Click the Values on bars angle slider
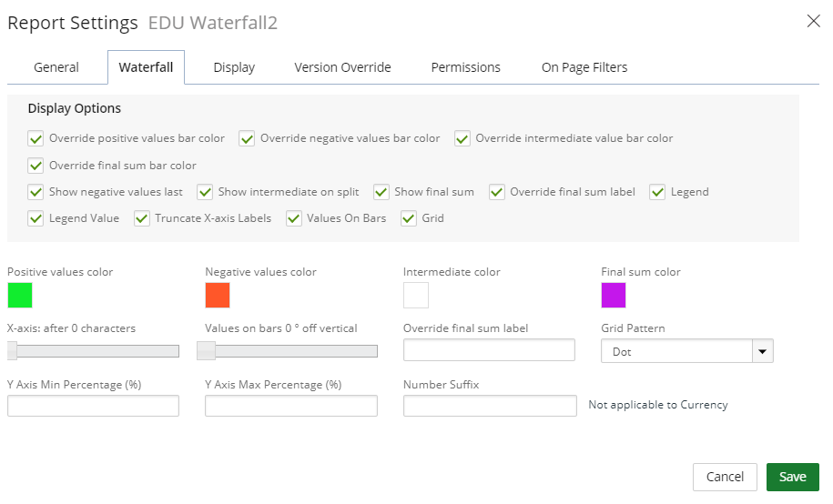Screen dimensions: 833x504 pos(288,351)
